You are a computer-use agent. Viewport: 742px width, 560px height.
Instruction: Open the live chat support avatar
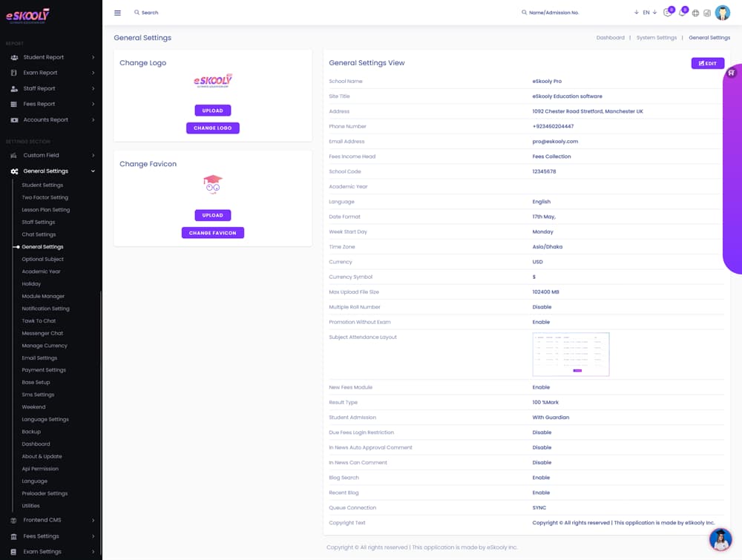click(720, 539)
